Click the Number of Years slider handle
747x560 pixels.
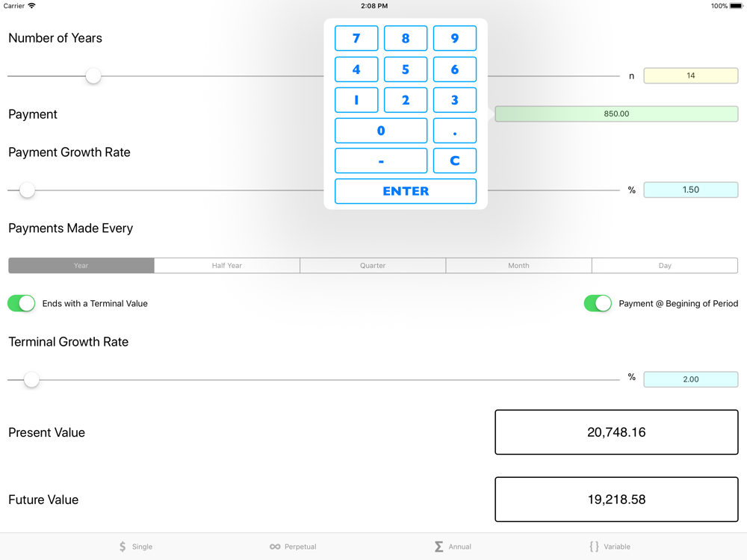93,76
